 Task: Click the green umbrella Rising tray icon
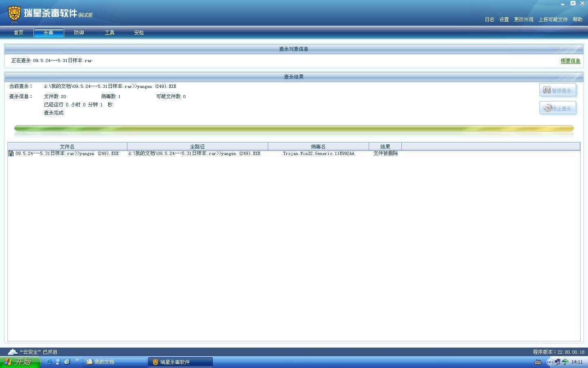(565, 362)
